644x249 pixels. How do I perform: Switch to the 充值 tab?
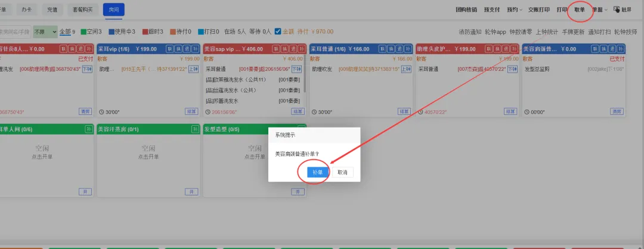point(52,9)
